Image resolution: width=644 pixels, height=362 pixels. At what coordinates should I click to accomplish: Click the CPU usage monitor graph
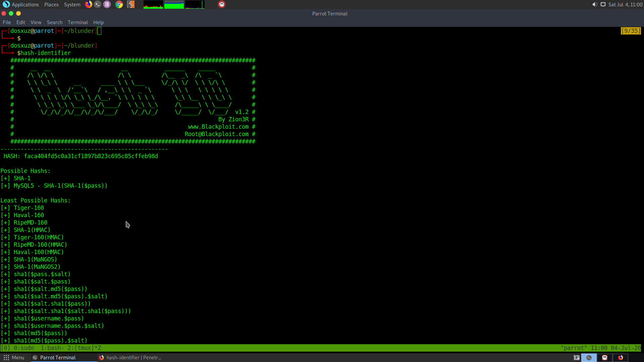[153, 4]
